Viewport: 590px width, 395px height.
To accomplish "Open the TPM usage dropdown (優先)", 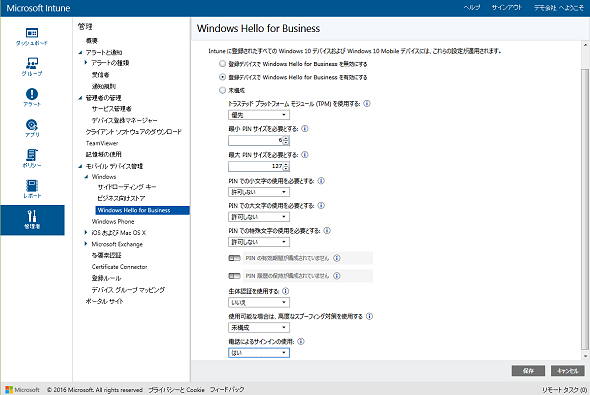I will tap(259, 115).
